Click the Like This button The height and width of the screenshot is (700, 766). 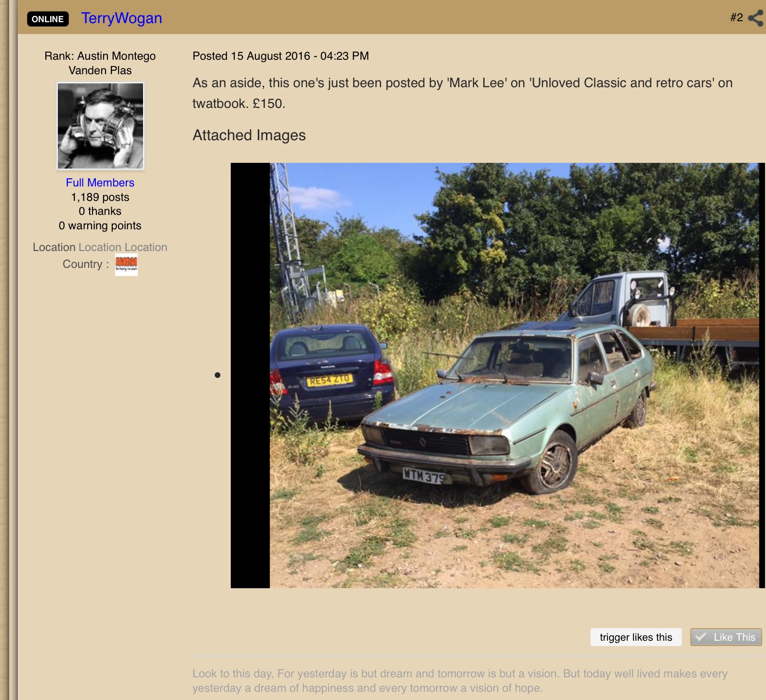[x=726, y=637]
